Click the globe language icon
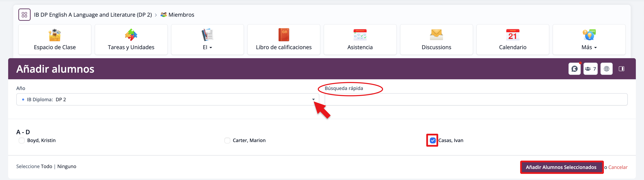644x180 pixels. pyautogui.click(x=606, y=69)
